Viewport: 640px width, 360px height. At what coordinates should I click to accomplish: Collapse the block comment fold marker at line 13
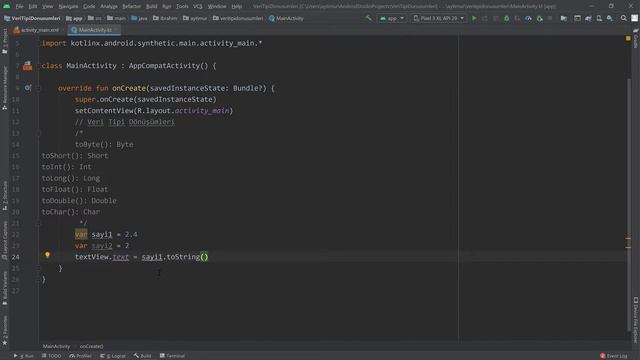[39, 133]
